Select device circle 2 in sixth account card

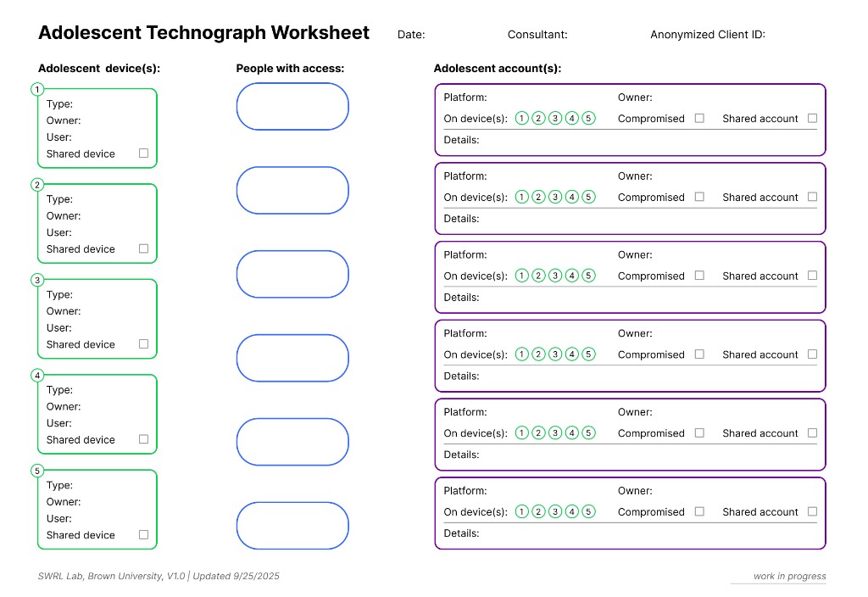(538, 511)
